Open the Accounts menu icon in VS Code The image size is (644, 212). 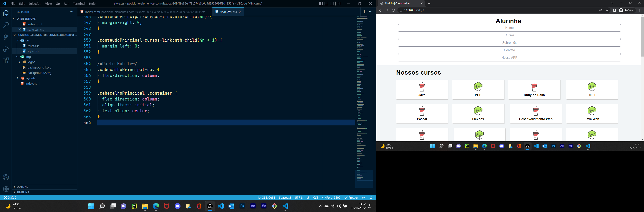click(x=6, y=177)
